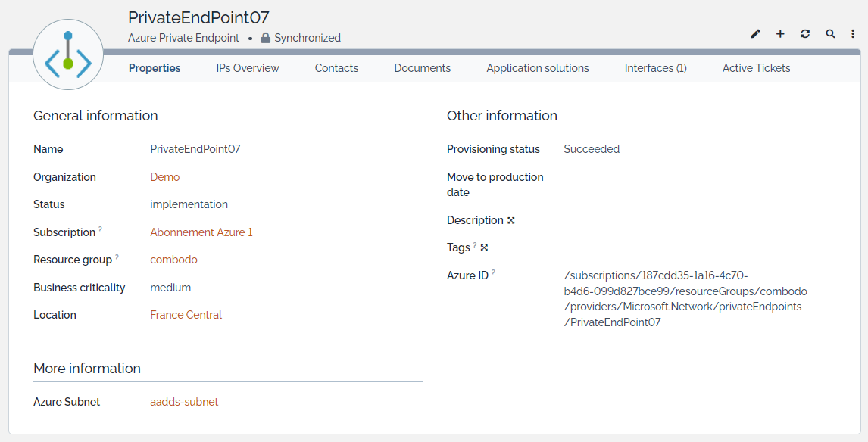Click the aadds-subnet Azure Subnet link
868x442 pixels.
click(x=184, y=402)
